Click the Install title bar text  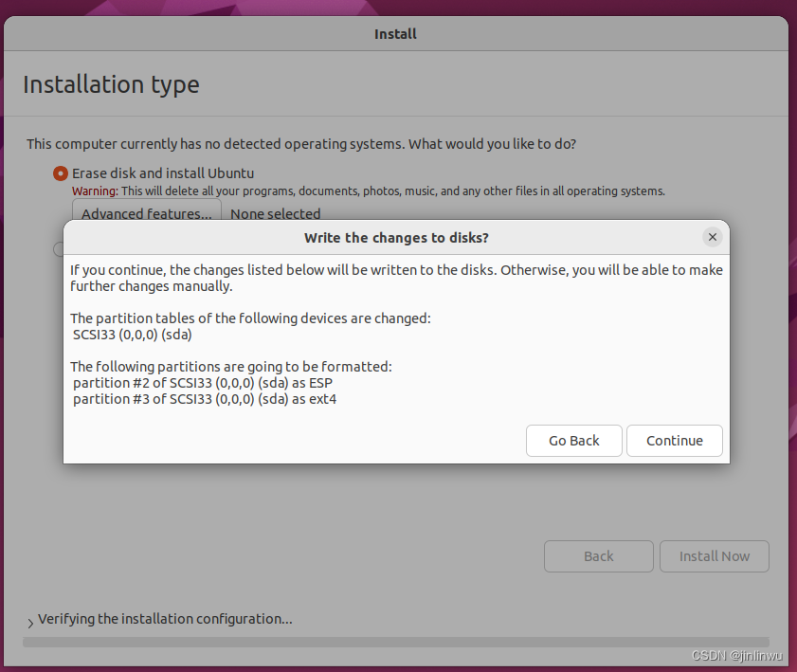(x=395, y=33)
